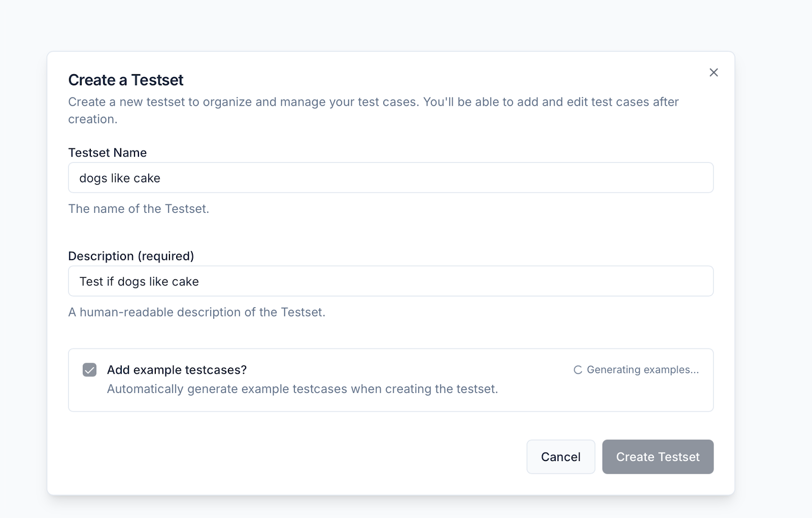Click the Add example testcases label text

coord(176,370)
